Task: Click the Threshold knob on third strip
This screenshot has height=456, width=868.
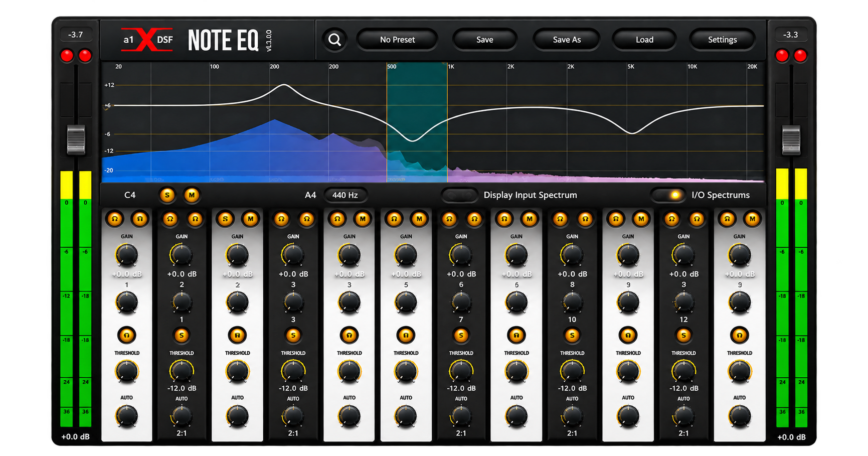Action: point(237,371)
